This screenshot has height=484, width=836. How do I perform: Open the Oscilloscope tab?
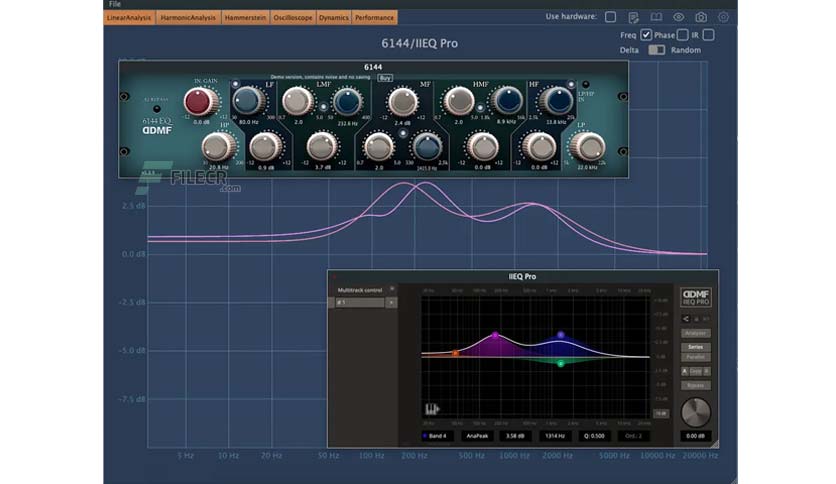pos(293,18)
